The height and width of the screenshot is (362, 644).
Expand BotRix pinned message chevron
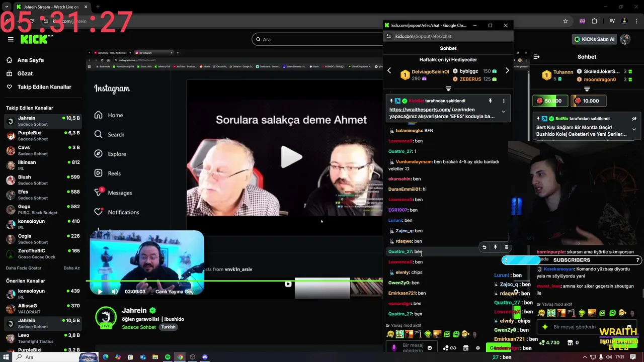pos(634,130)
